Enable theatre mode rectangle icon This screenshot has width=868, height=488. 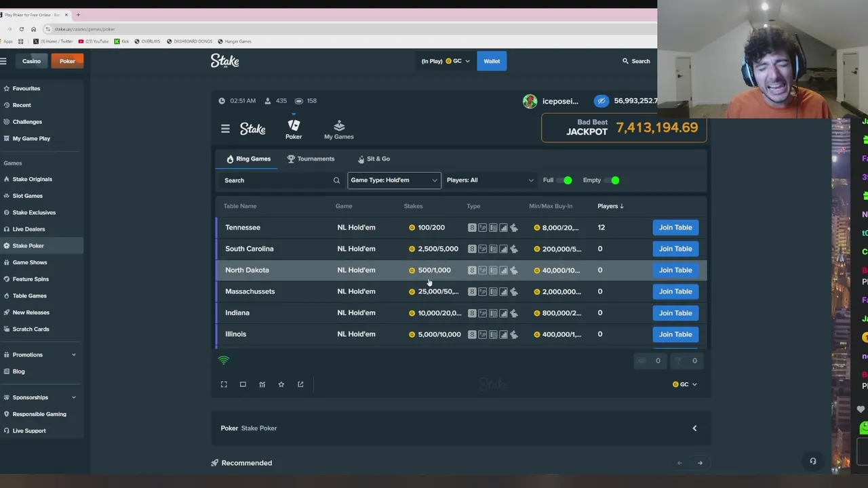[x=243, y=384]
